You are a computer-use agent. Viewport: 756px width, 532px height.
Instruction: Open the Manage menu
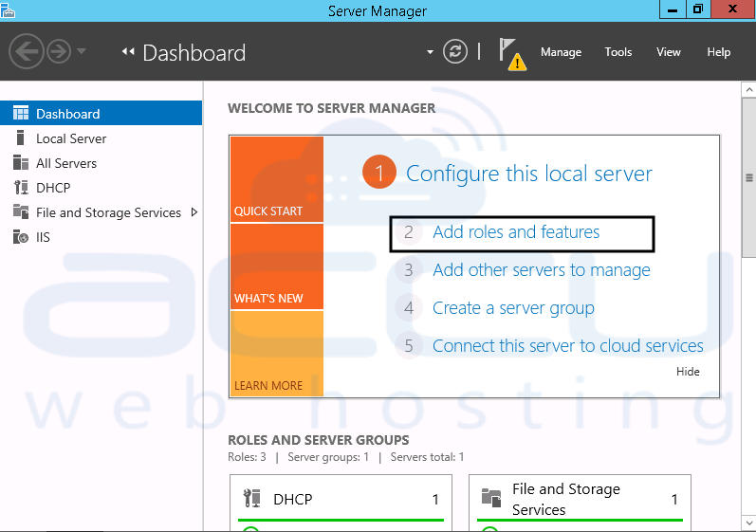point(561,52)
